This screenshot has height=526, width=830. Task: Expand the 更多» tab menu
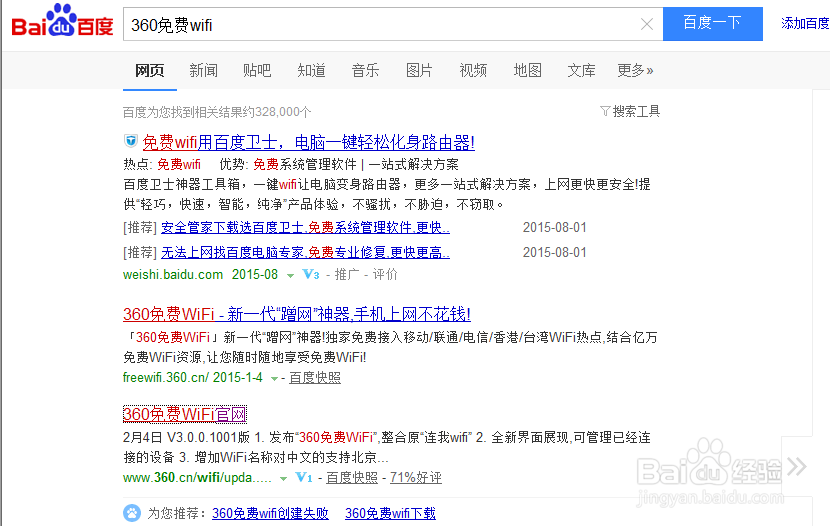tap(635, 70)
